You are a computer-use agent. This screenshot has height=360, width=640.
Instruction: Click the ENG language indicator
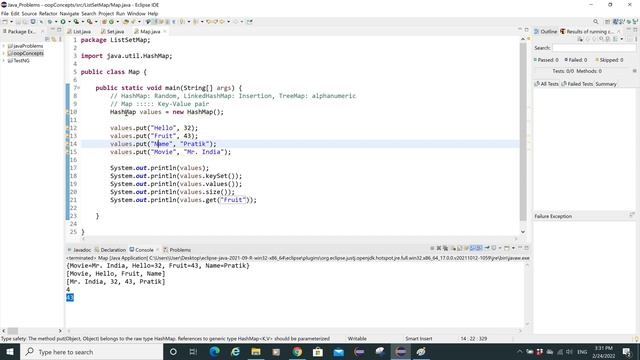(x=582, y=351)
